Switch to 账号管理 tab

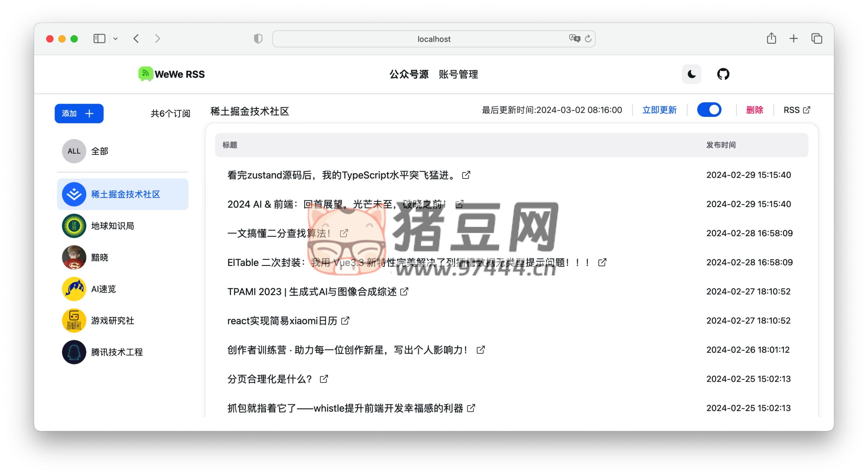tap(458, 74)
